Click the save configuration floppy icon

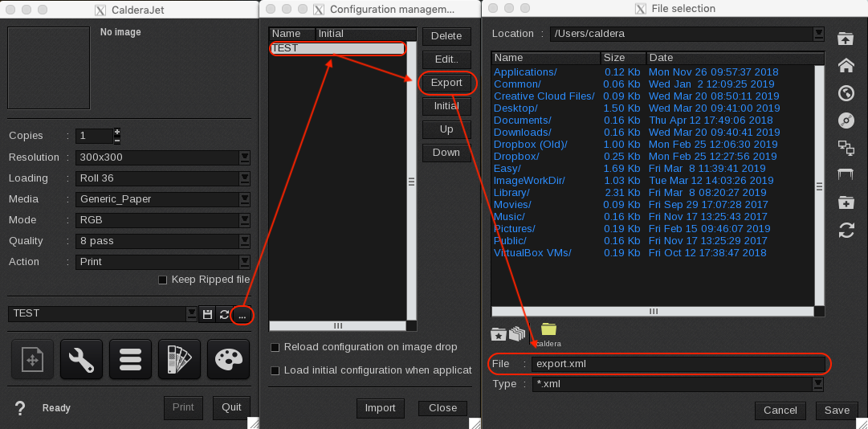point(207,314)
